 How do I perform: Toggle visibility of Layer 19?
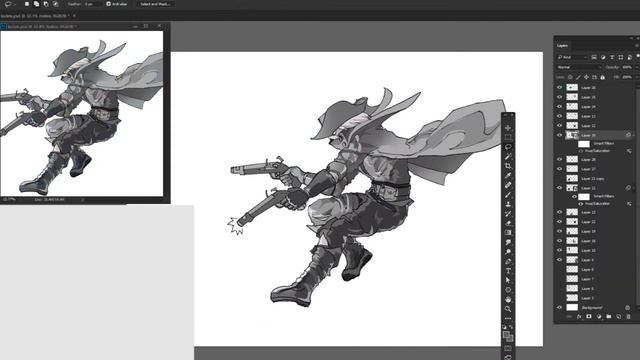pos(559,231)
